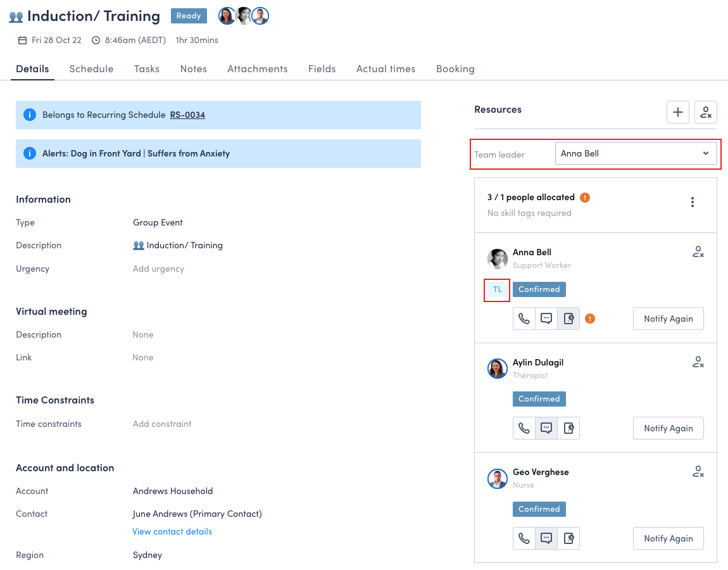Open the Team leader dropdown

coord(636,153)
